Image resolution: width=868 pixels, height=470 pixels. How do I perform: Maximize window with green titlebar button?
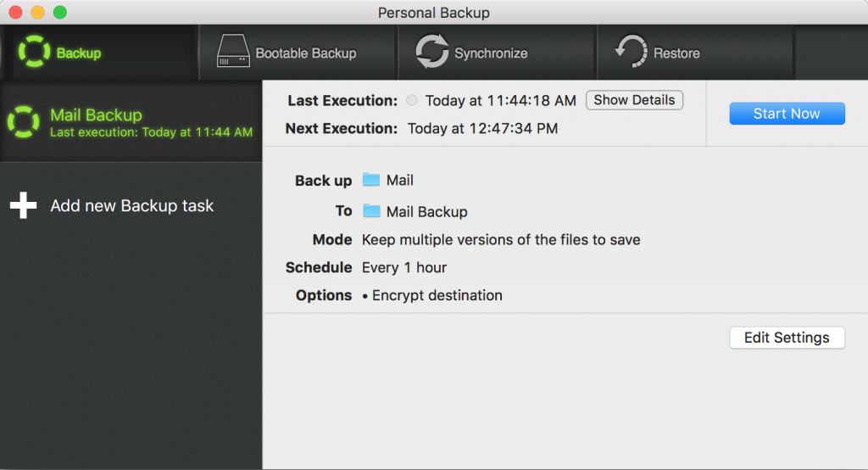pyautogui.click(x=60, y=12)
